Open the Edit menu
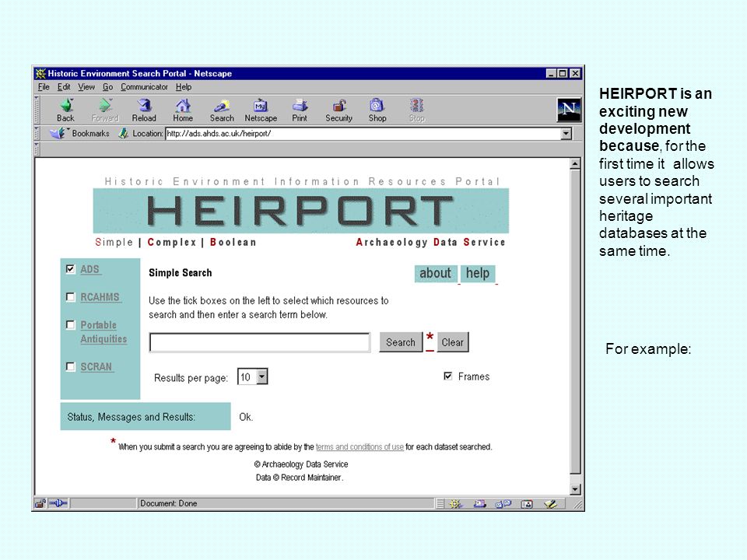747x560 pixels. click(x=64, y=86)
